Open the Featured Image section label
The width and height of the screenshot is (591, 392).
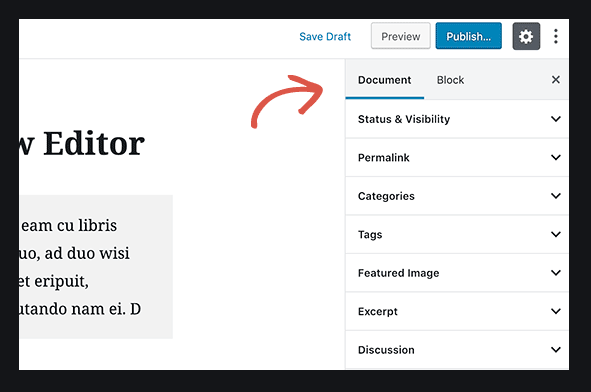click(x=398, y=273)
